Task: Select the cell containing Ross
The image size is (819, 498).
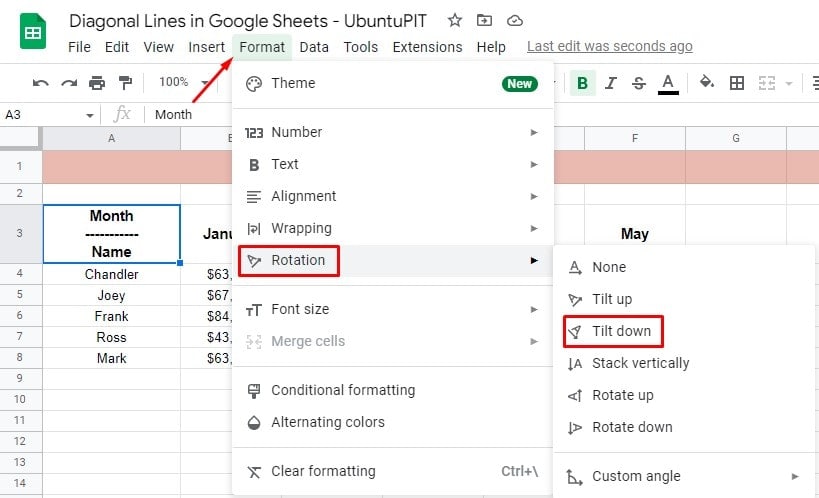Action: click(x=111, y=337)
